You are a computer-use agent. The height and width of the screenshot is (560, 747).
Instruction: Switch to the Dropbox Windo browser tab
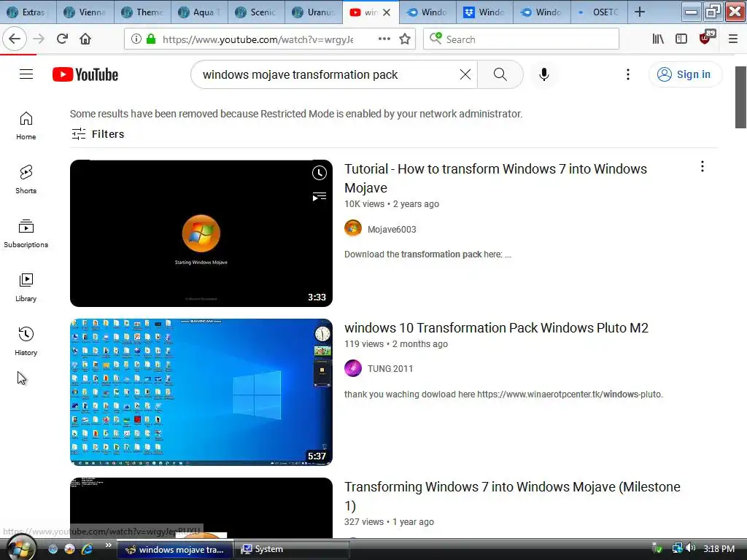[484, 12]
